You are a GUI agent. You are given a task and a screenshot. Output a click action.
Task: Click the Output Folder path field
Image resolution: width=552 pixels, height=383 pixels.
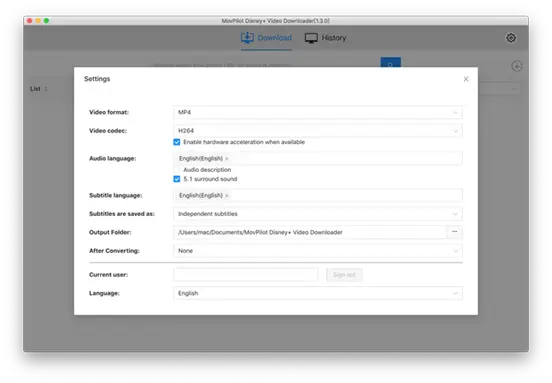310,232
